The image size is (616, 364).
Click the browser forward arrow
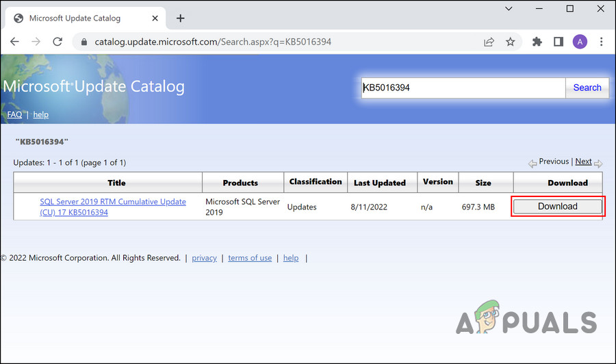(x=36, y=42)
